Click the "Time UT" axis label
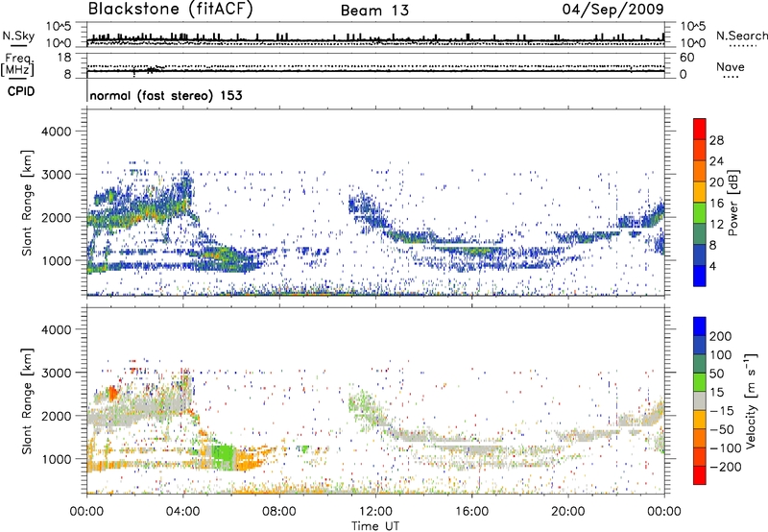This screenshot has width=768, height=532. 375,526
